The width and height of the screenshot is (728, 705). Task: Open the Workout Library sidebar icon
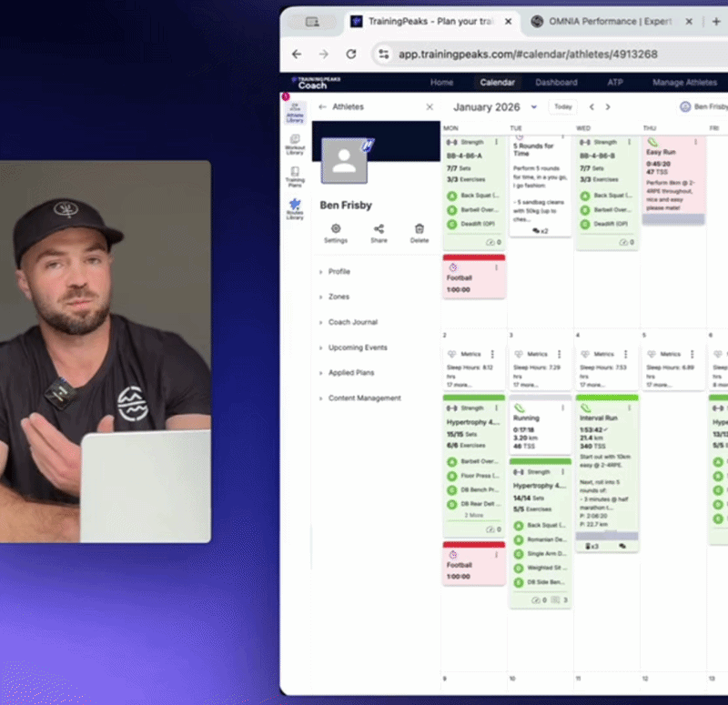(x=295, y=145)
